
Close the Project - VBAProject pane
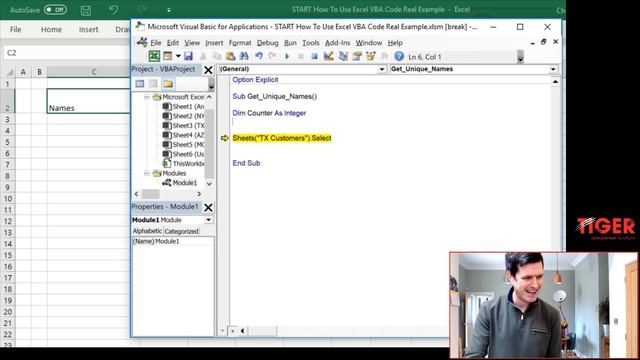[208, 70]
